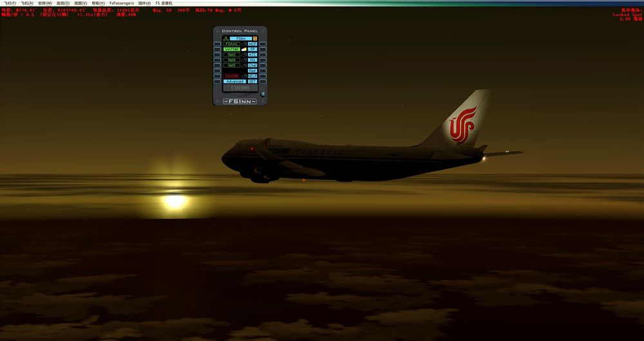Screen dimensions: 644x341
Task: Close the FSInn Control Panel with round X
Action: point(263,93)
